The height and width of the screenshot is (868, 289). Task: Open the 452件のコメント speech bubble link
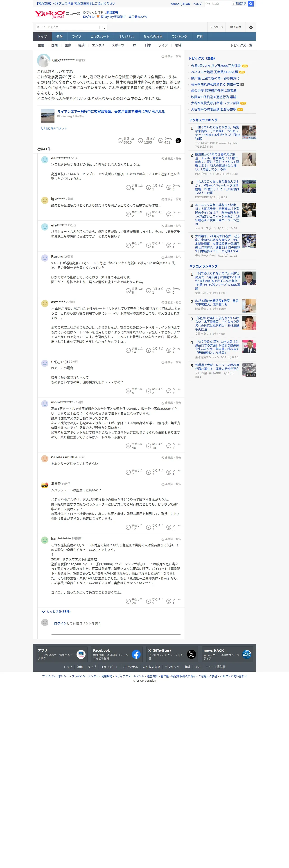[54, 128]
